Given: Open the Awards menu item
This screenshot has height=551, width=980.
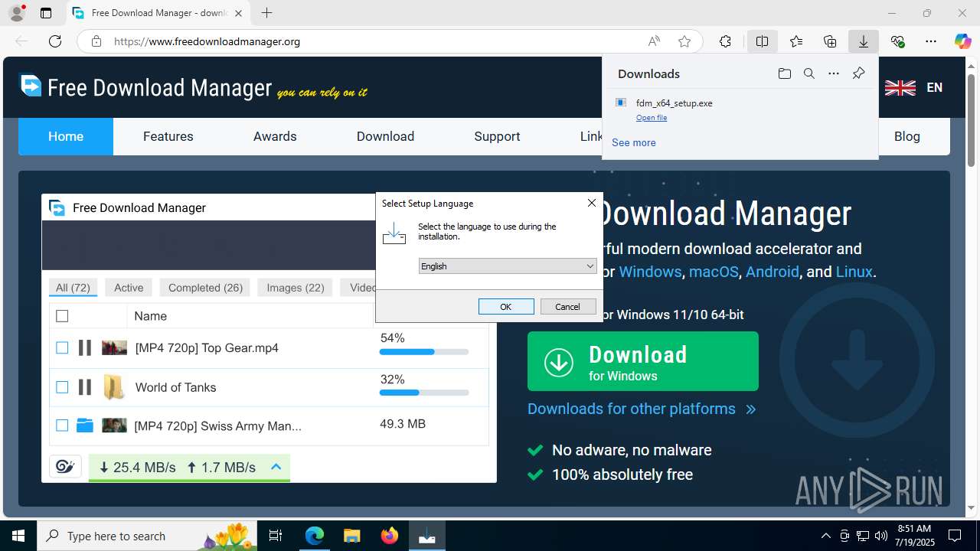Looking at the screenshot, I should pyautogui.click(x=275, y=136).
